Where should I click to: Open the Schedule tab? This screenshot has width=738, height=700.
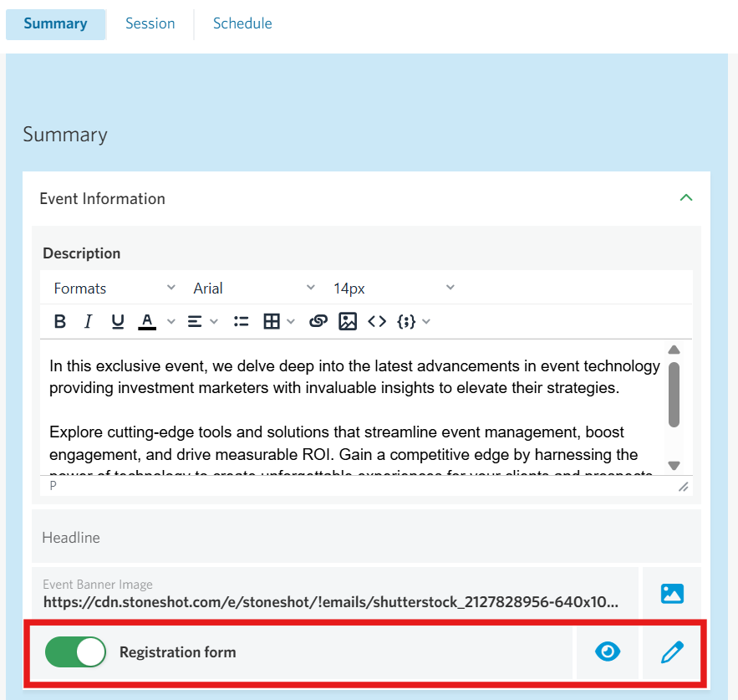coord(242,23)
